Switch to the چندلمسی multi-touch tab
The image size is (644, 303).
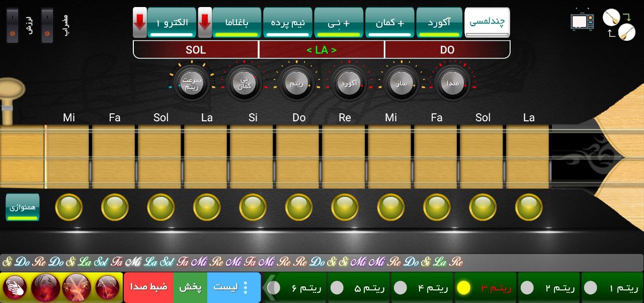click(x=487, y=23)
